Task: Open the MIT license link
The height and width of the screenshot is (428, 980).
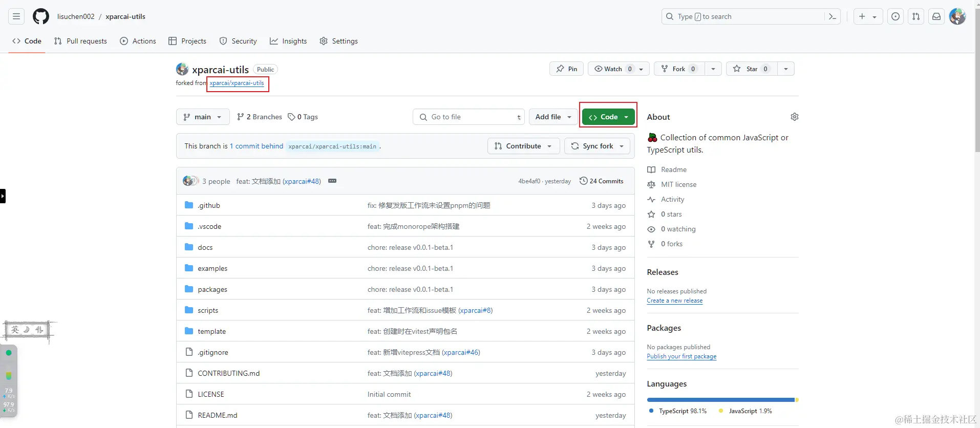Action: (x=678, y=184)
